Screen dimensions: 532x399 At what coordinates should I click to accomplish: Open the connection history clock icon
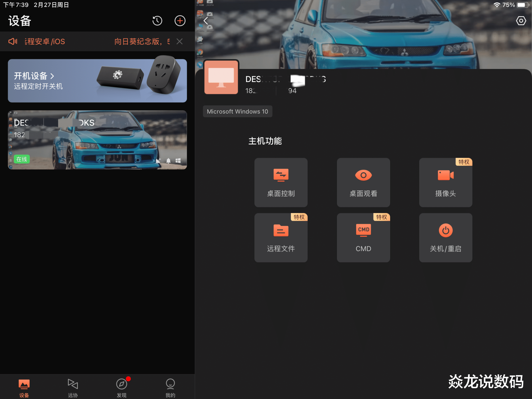[157, 21]
